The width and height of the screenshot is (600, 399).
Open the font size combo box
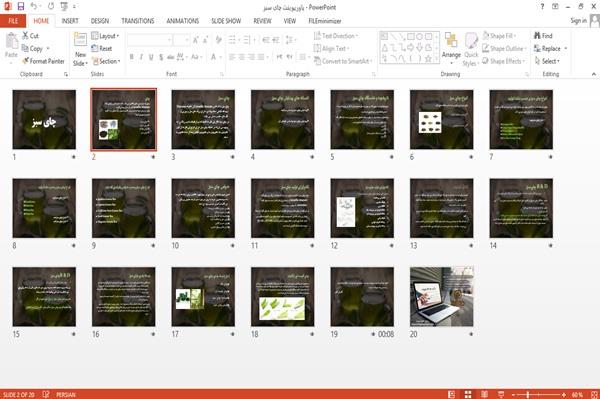pos(181,40)
